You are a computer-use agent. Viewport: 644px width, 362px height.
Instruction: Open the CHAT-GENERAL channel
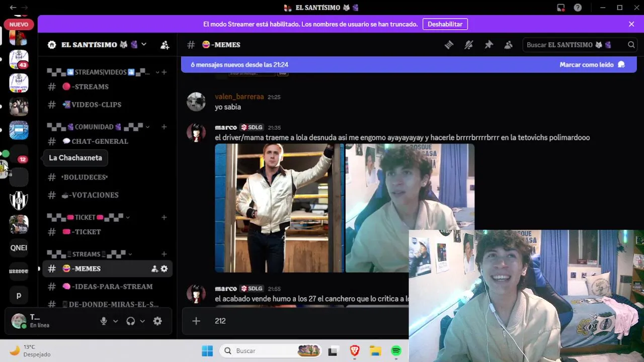pos(108,141)
